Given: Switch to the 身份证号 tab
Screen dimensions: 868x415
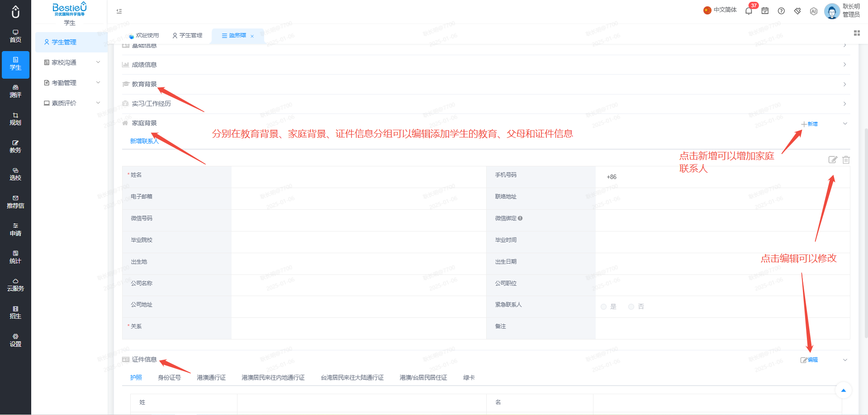Looking at the screenshot, I should point(169,377).
